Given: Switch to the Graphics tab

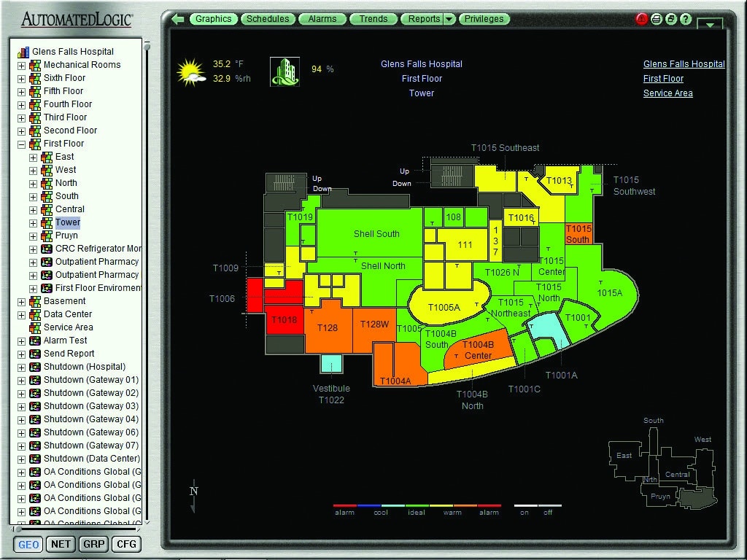Looking at the screenshot, I should (x=214, y=19).
